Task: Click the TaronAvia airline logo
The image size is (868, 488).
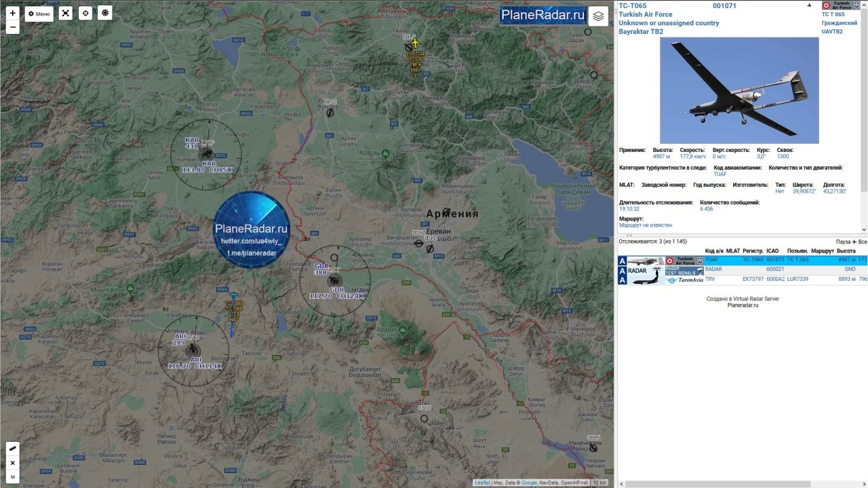Action: tap(684, 280)
